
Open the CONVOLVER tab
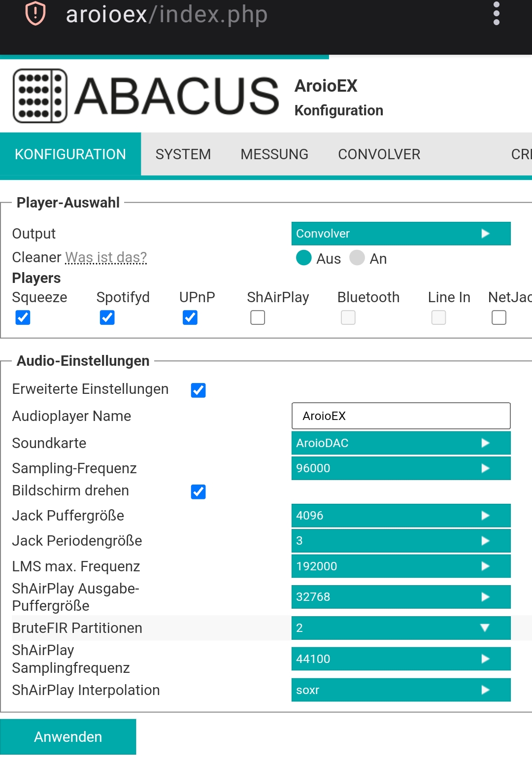click(379, 154)
